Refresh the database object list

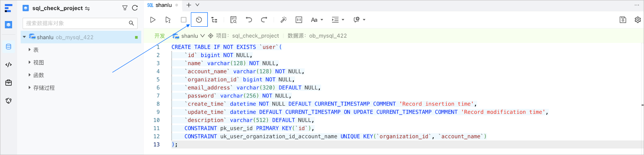click(x=135, y=8)
